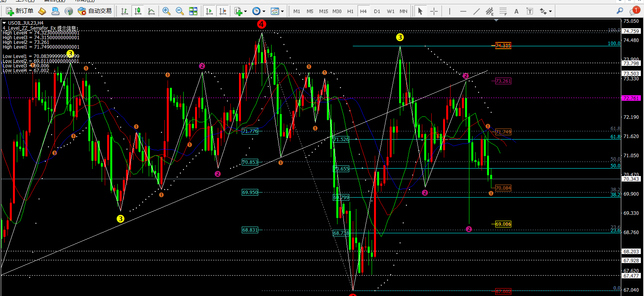The width and height of the screenshot is (644, 296).
Task: Toggle auto scroll to latest bar
Action: coord(210,11)
